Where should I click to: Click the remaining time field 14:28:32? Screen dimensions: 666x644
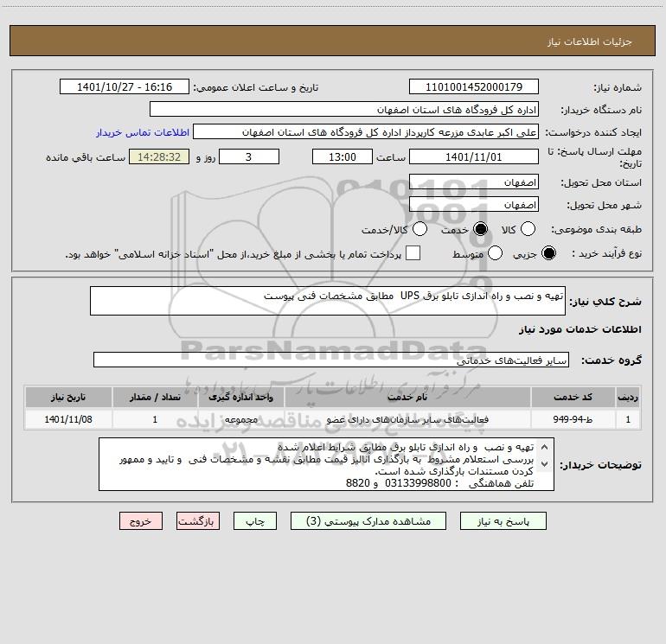(159, 156)
